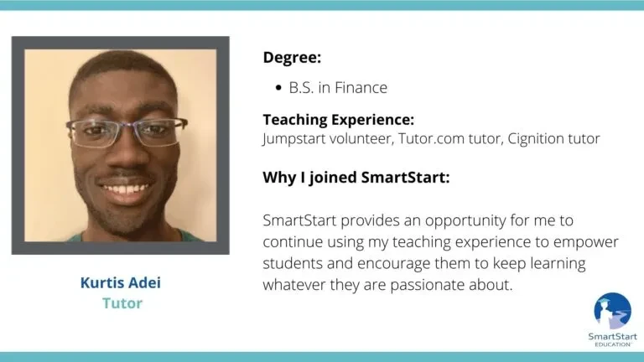Click the bullet point before B.S.
Image resolution: width=644 pixels, height=362 pixels.
(x=279, y=88)
